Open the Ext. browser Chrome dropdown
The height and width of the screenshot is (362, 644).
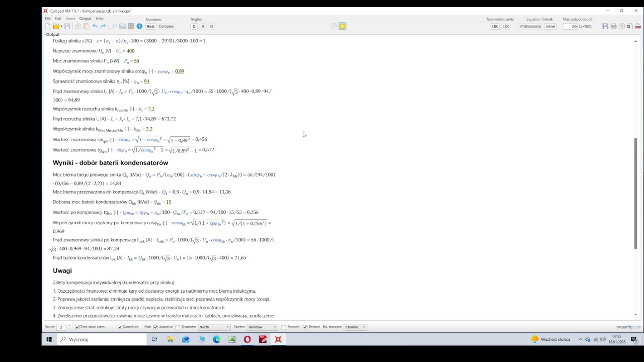click(x=355, y=327)
